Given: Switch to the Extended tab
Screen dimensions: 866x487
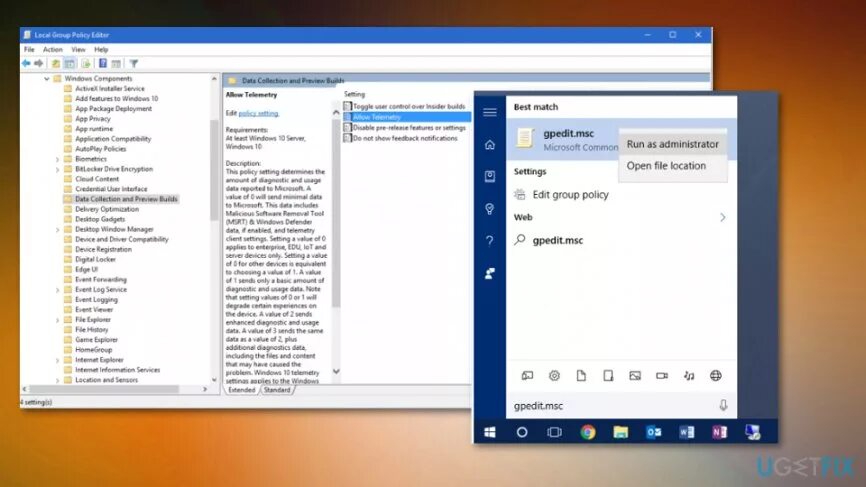Looking at the screenshot, I should (x=242, y=390).
